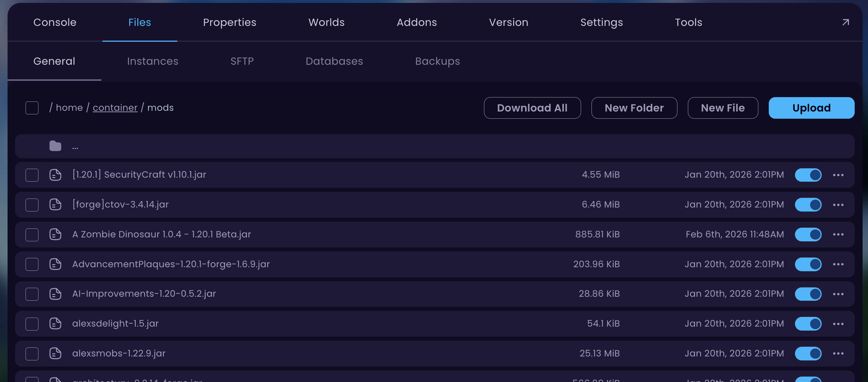Open the file AI-Improvements-1.20-0.5.2.jar
This screenshot has width=868, height=382.
tap(144, 294)
